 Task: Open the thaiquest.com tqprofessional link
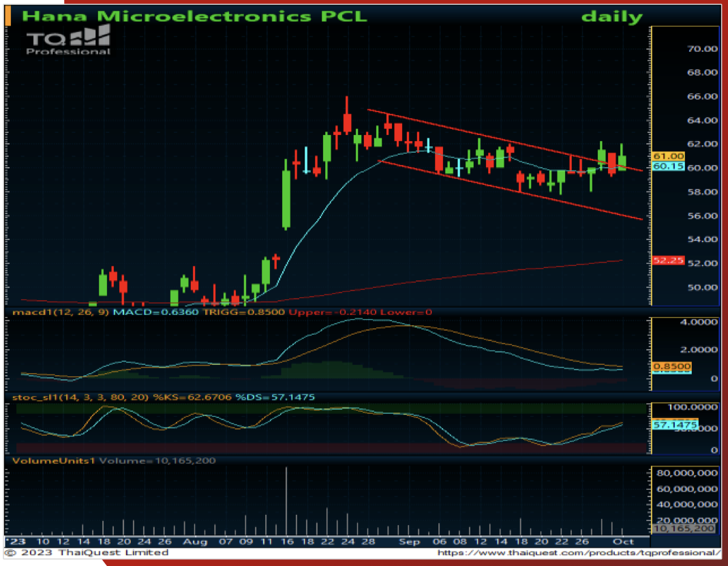[579, 552]
